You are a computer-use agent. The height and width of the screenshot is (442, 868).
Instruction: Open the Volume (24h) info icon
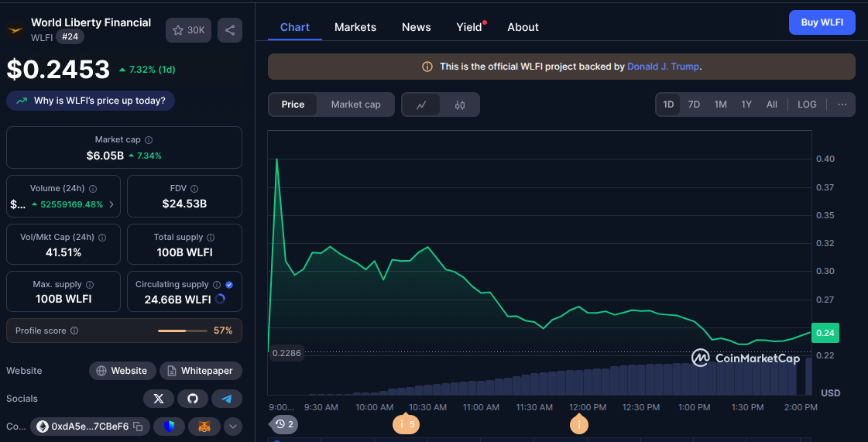click(93, 189)
